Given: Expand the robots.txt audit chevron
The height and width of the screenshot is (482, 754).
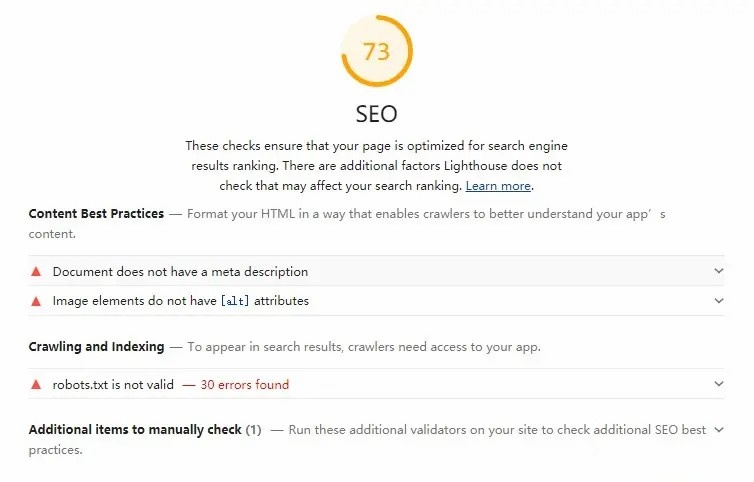Looking at the screenshot, I should [718, 384].
